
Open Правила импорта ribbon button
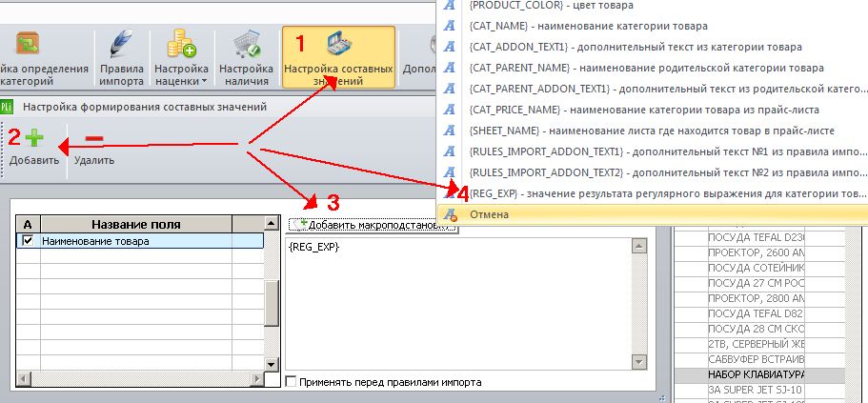click(x=121, y=57)
